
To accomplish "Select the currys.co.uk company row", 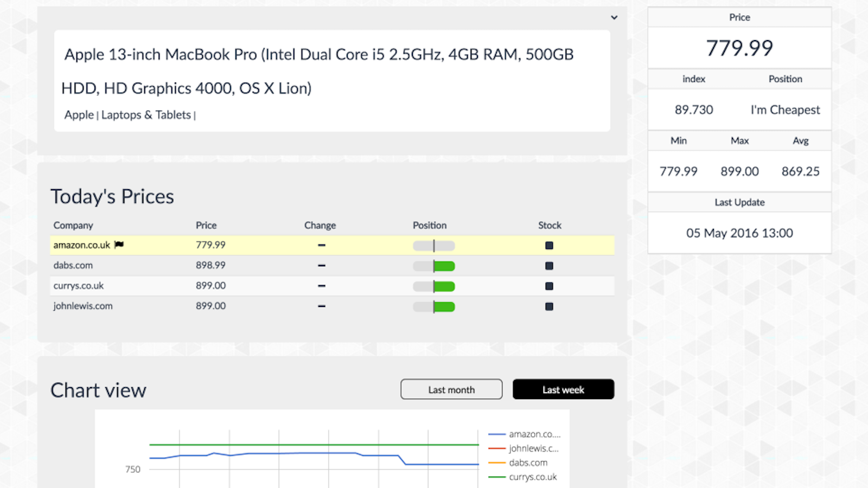I will click(79, 286).
